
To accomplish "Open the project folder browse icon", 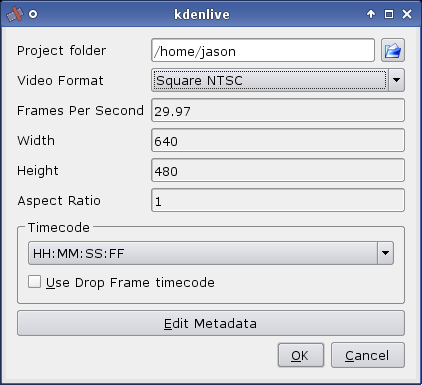I will tap(393, 50).
